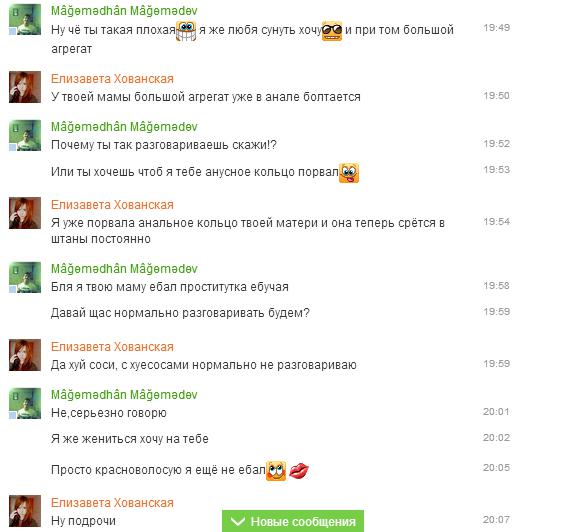Screen dimensions: 572x532
Task: Click the red-haired avatar beside 20:07 message
Action: point(25,511)
